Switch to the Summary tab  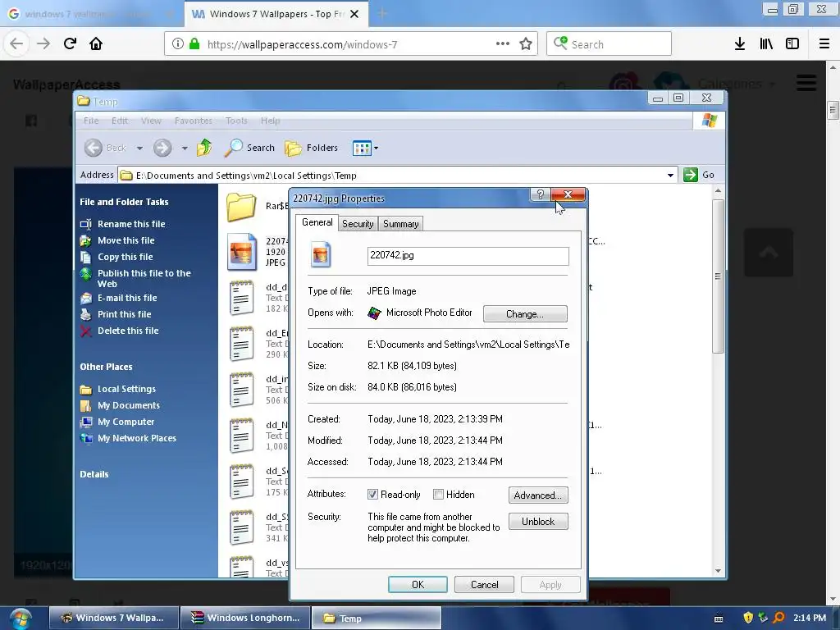coord(400,224)
